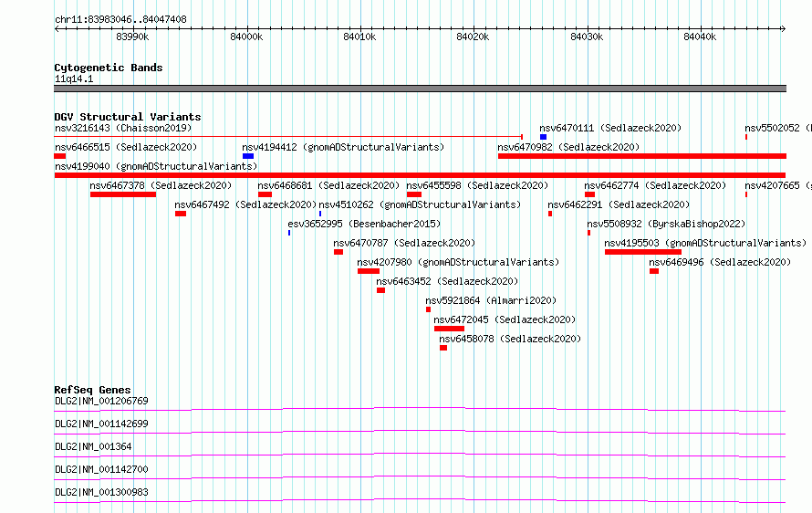Click the DGV Structural Variants track title
812x513 pixels.
(x=128, y=117)
